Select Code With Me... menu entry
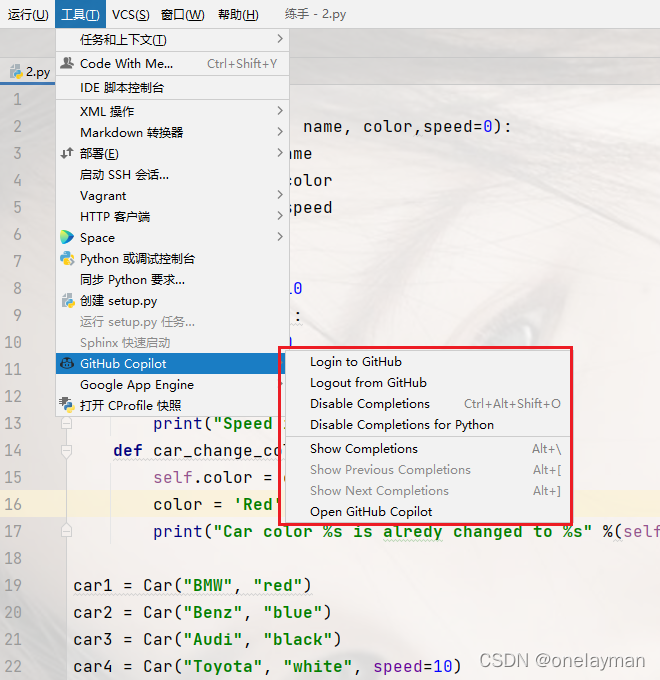Image resolution: width=660 pixels, height=680 pixels. click(x=173, y=64)
